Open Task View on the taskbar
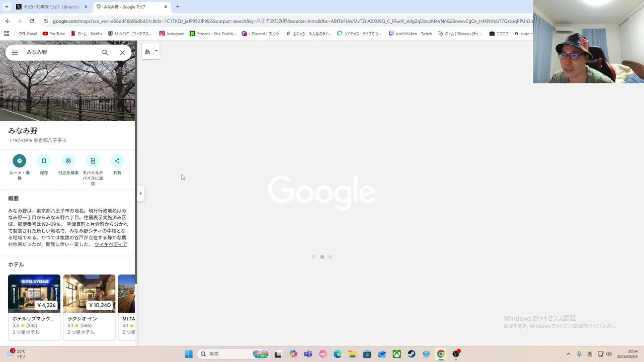The width and height of the screenshot is (644, 362). (278, 354)
